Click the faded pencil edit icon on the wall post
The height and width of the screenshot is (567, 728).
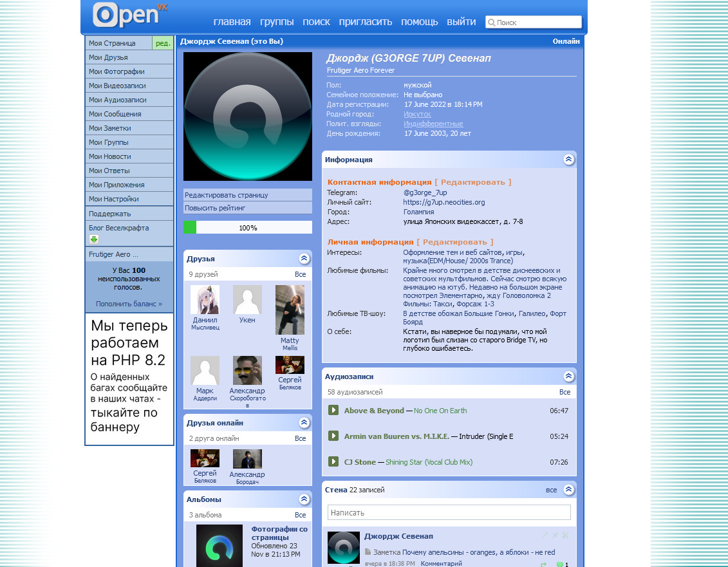[x=545, y=535]
